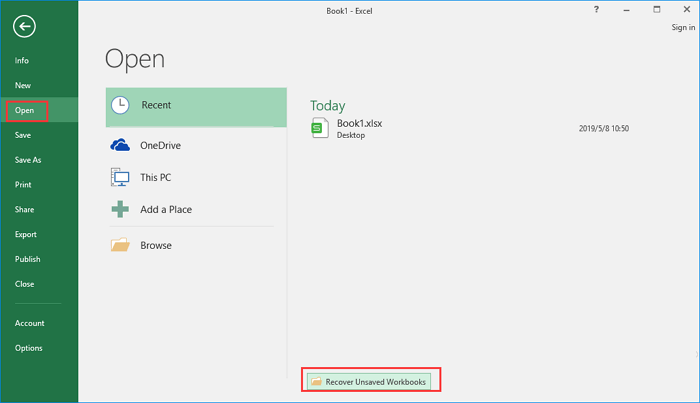Viewport: 700px width, 403px height.
Task: Open Excel Options
Action: pos(28,348)
